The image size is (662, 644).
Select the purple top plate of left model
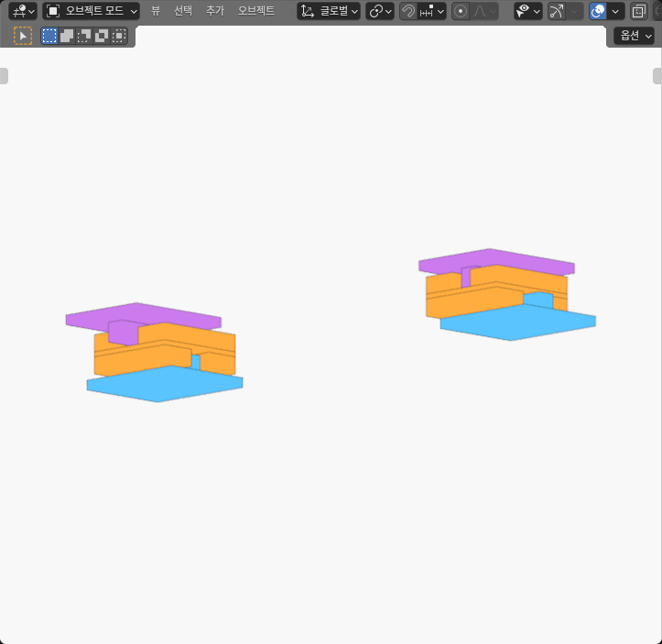(x=144, y=316)
